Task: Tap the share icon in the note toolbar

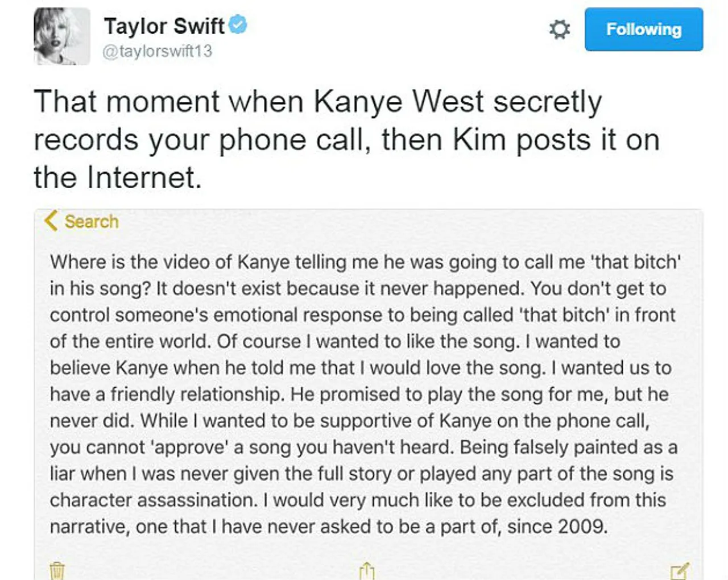Action: coord(367,570)
